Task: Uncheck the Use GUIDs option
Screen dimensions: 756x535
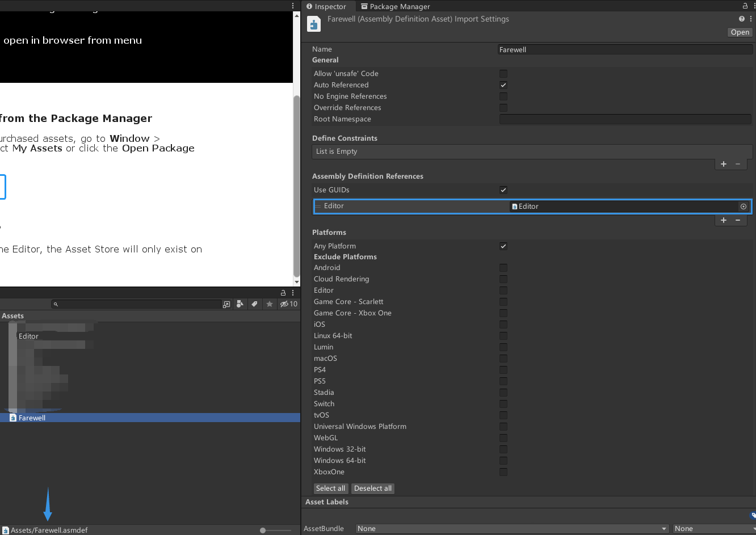Action: click(x=503, y=190)
